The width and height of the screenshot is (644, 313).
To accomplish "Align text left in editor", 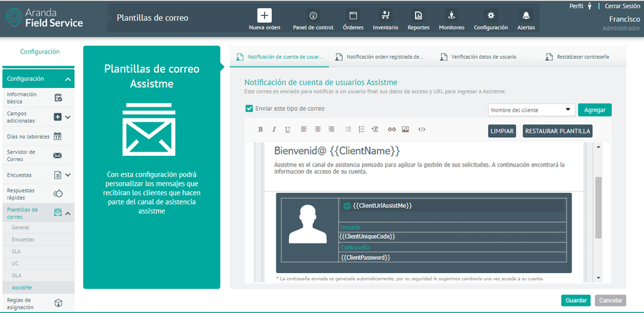I will coord(304,129).
